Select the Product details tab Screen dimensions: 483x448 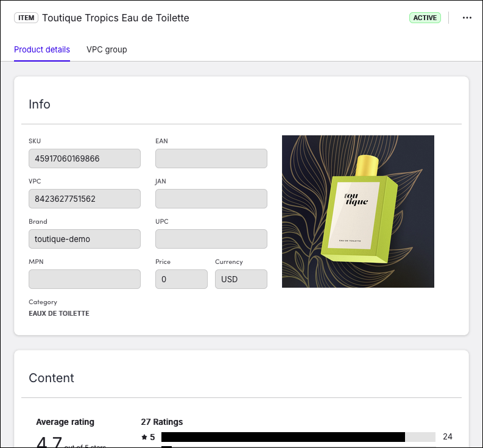tap(42, 49)
